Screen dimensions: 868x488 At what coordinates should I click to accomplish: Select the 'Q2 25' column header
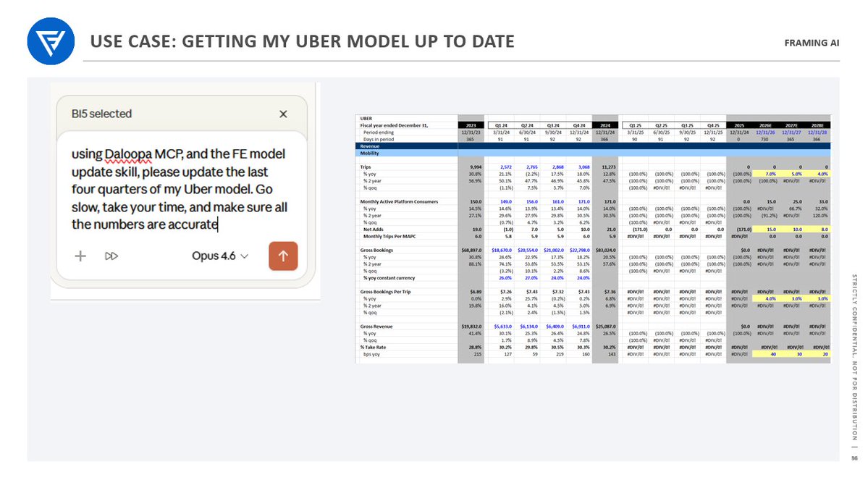[x=661, y=125]
